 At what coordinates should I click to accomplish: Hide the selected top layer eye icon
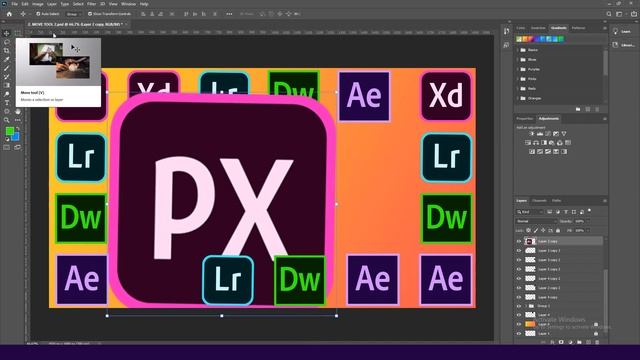(x=519, y=241)
